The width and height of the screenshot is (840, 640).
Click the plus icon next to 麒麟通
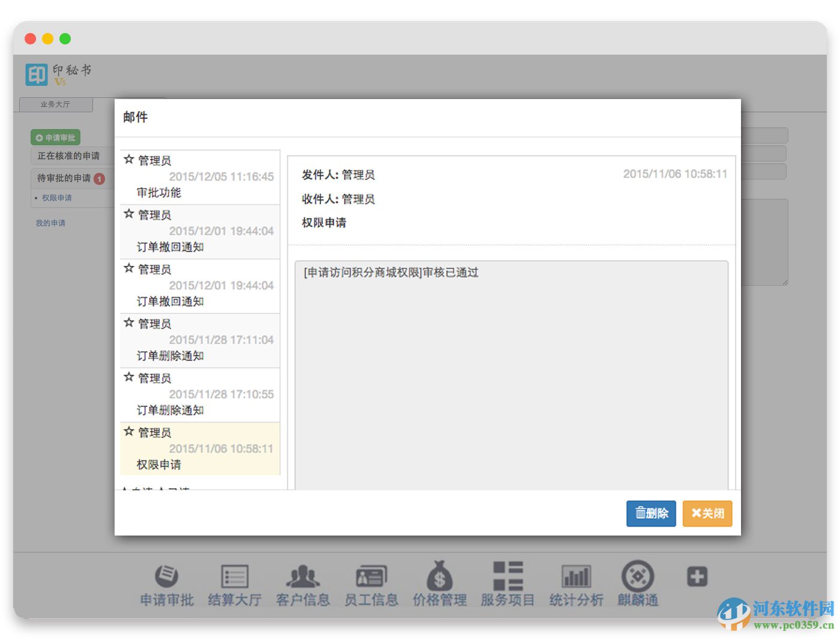coord(697,575)
